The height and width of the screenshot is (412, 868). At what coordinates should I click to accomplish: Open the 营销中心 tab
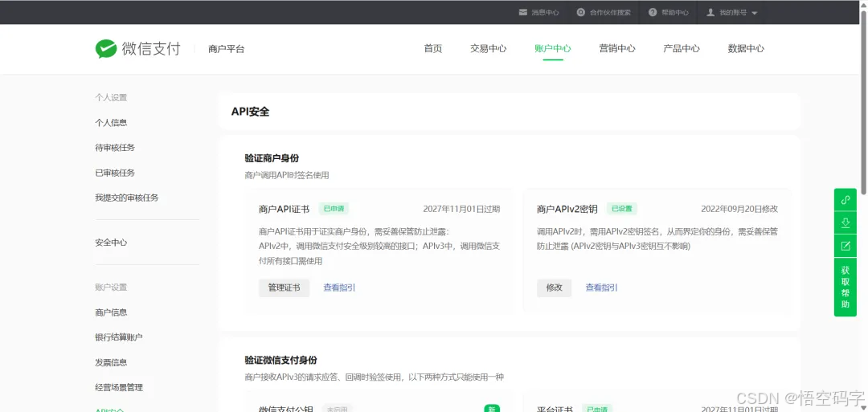tap(616, 49)
